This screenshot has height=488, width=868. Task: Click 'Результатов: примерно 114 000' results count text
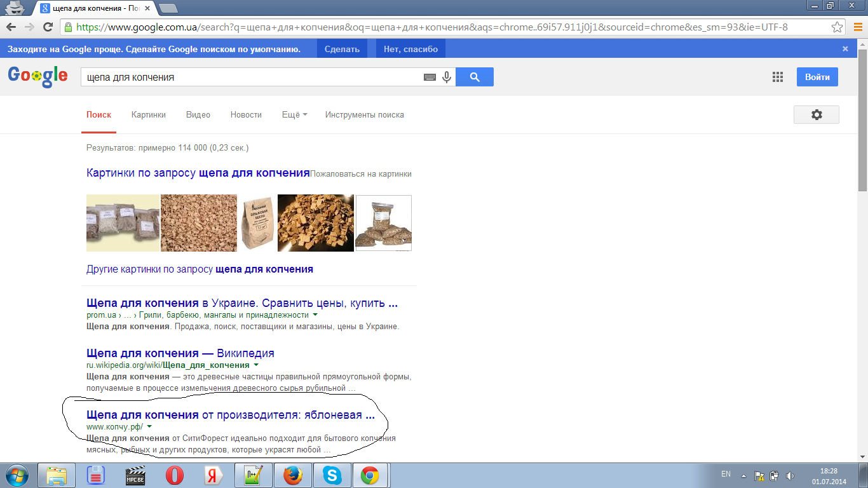[167, 148]
